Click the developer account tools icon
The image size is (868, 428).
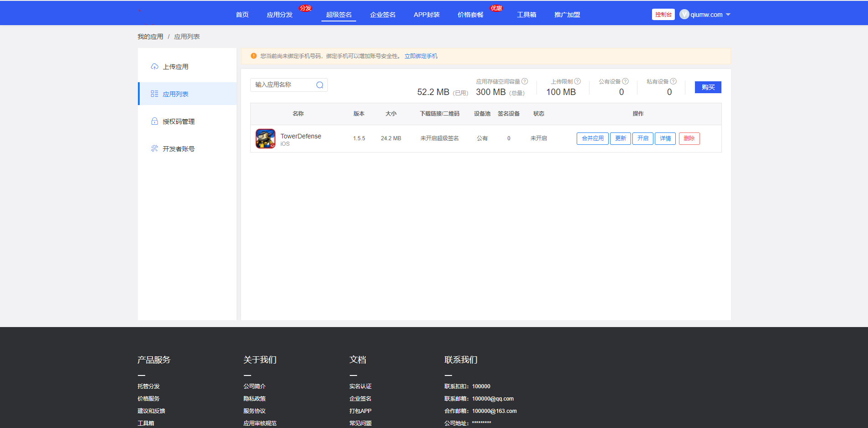click(155, 148)
